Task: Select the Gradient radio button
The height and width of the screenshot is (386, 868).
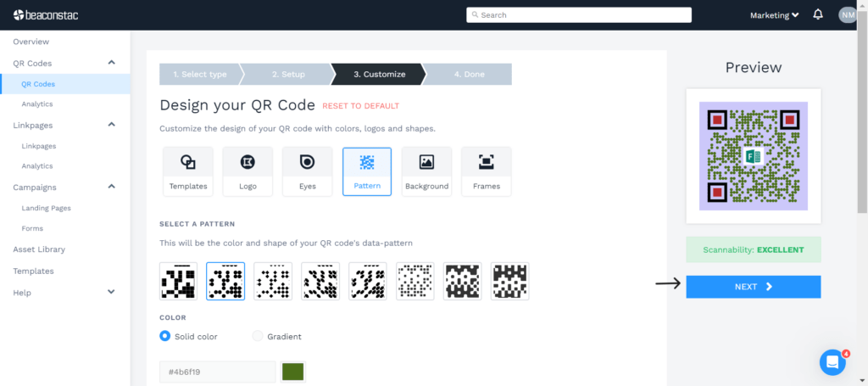Action: click(x=258, y=336)
